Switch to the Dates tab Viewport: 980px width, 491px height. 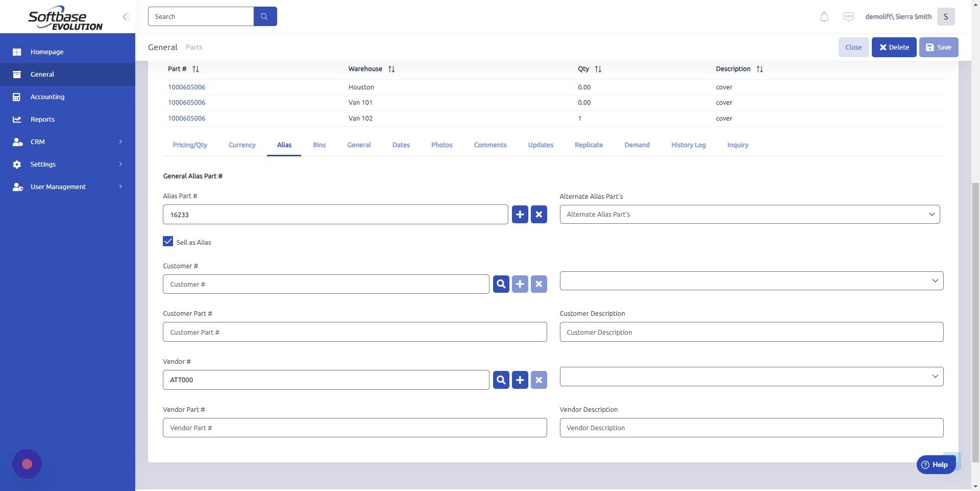[401, 145]
